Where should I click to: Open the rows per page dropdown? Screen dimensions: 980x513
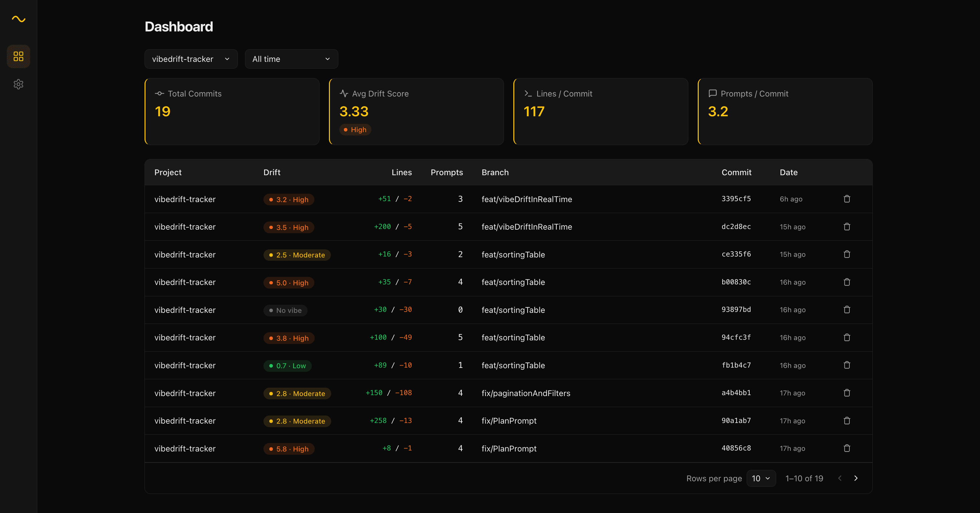click(761, 478)
